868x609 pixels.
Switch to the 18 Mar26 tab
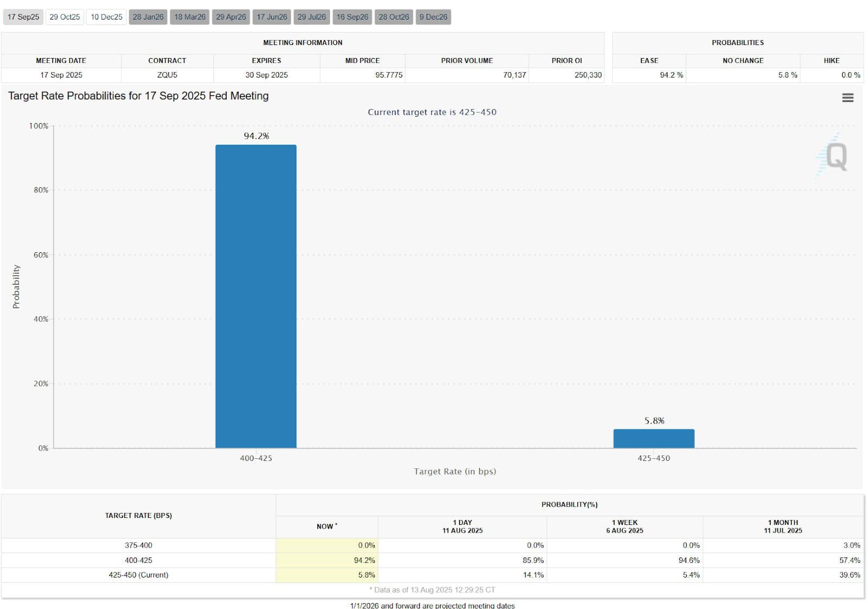(190, 17)
